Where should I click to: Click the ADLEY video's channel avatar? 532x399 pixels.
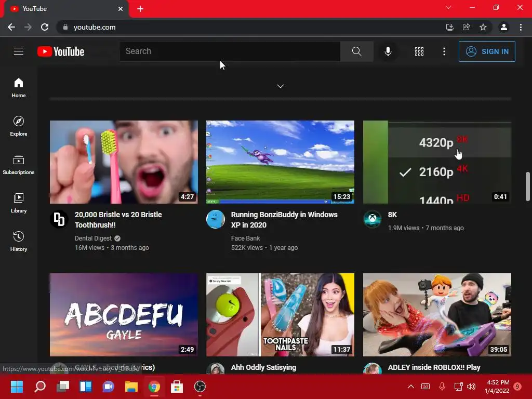tap(372, 369)
